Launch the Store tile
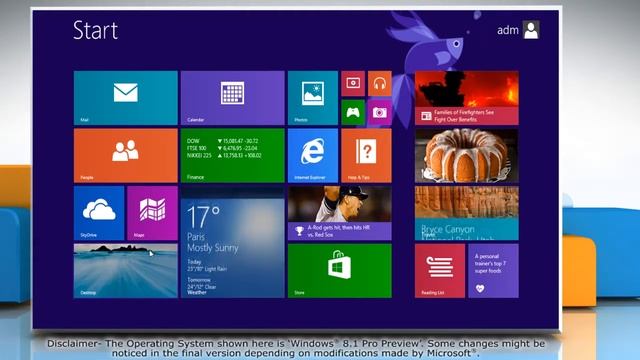Viewport: 640px width, 360px height. click(340, 271)
